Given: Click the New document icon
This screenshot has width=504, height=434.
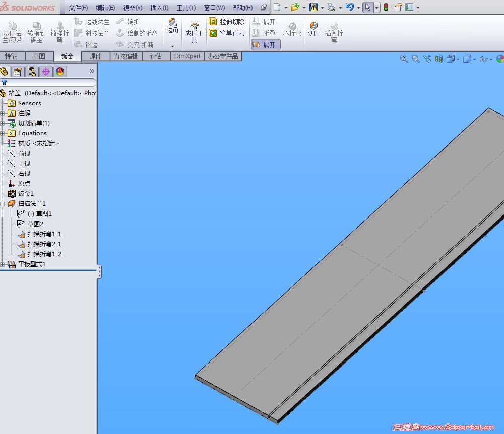Looking at the screenshot, I should (x=277, y=7).
